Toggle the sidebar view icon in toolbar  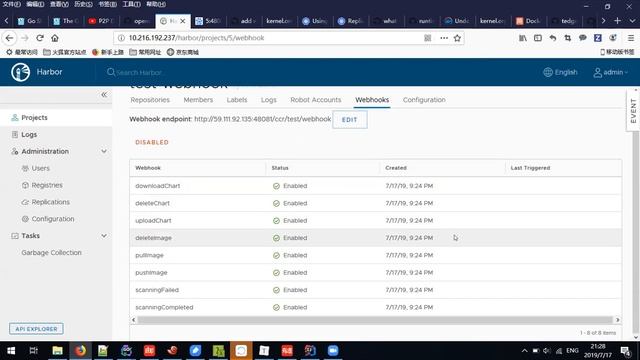pos(538,38)
